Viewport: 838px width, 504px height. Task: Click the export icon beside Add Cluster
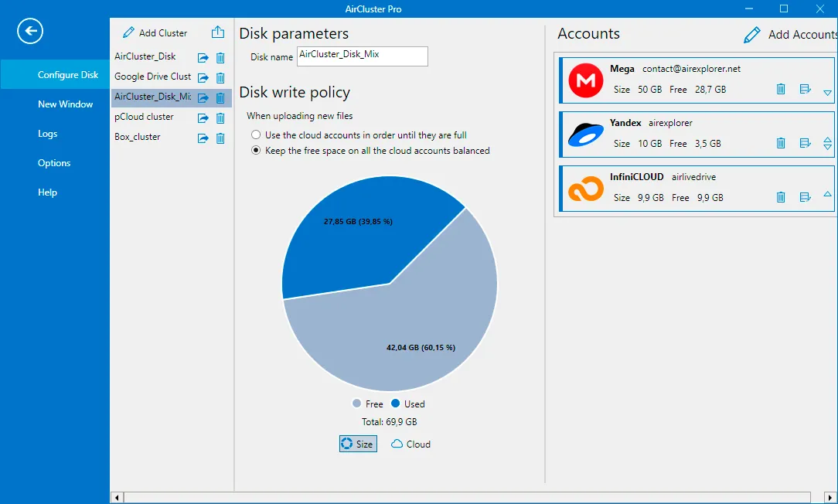tap(217, 32)
